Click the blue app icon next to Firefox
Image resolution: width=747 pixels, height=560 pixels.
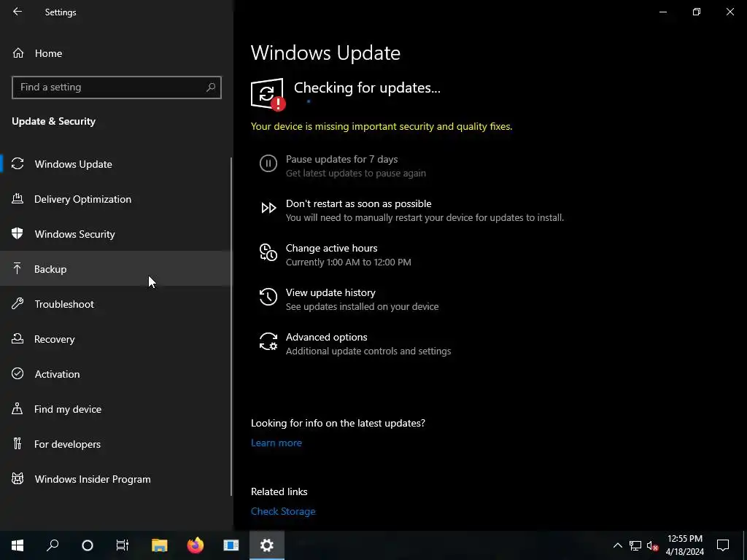tap(231, 545)
